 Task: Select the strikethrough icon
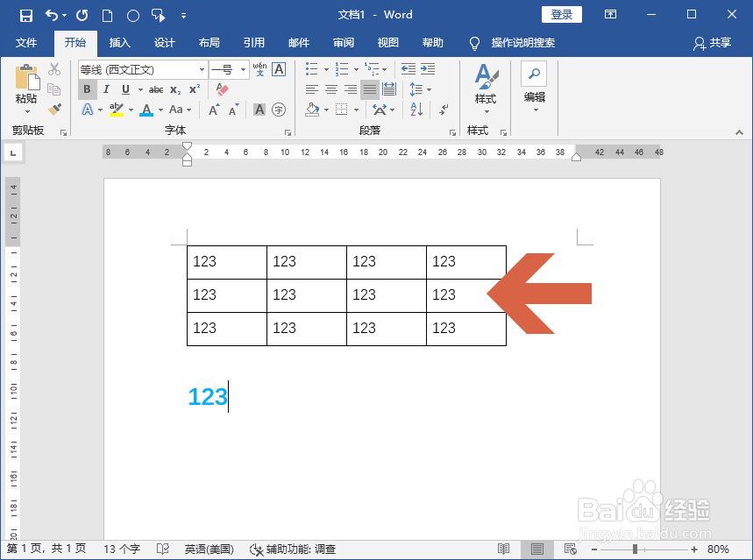(156, 89)
